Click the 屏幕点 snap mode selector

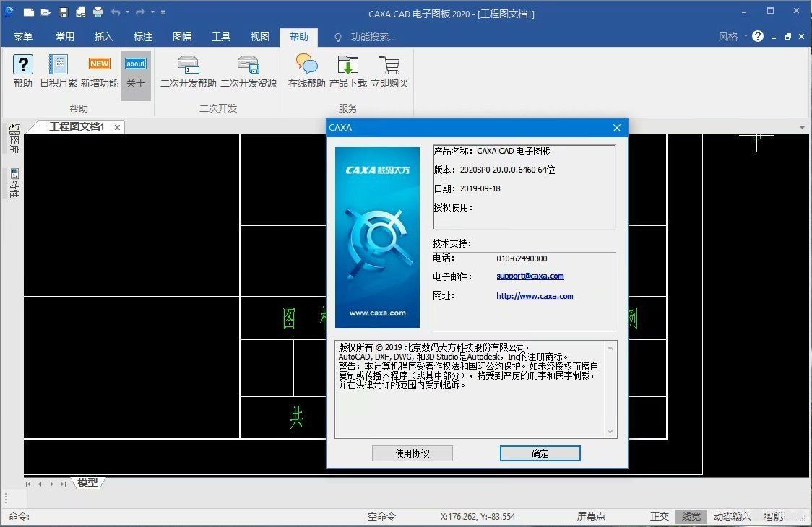(x=591, y=516)
